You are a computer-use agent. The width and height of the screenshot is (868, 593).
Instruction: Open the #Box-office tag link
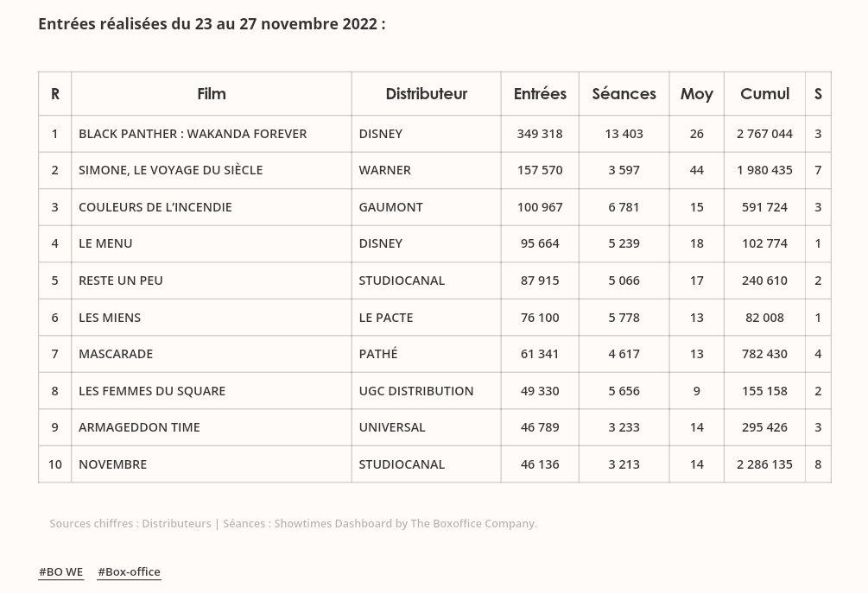coord(129,571)
